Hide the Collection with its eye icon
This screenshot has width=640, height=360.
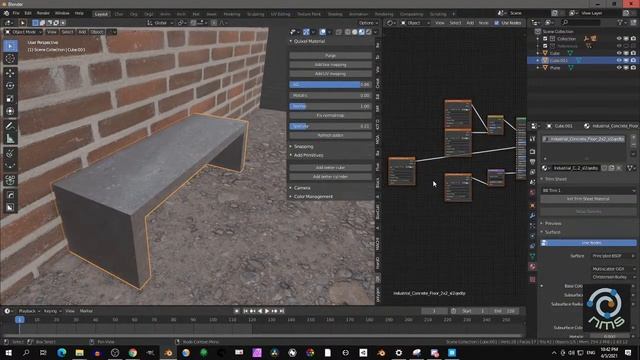[x=619, y=39]
